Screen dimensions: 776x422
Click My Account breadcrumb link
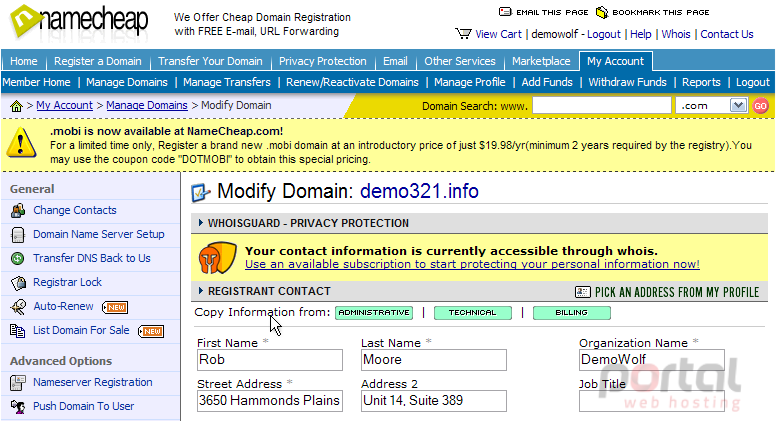click(x=64, y=105)
